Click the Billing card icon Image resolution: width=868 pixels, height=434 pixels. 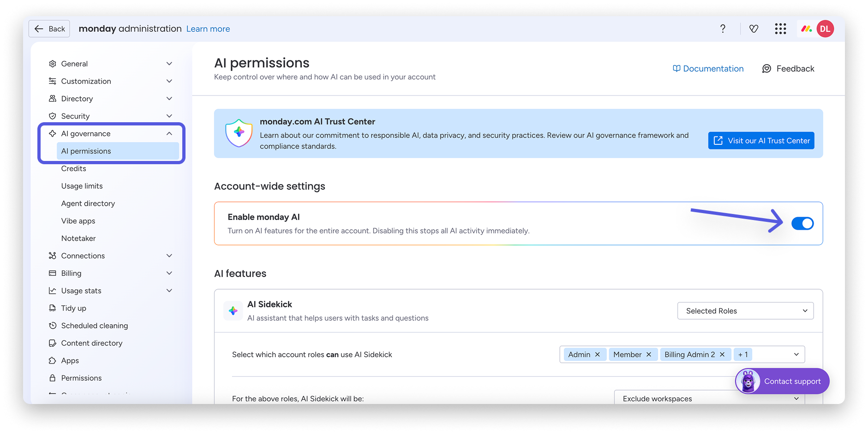(53, 273)
